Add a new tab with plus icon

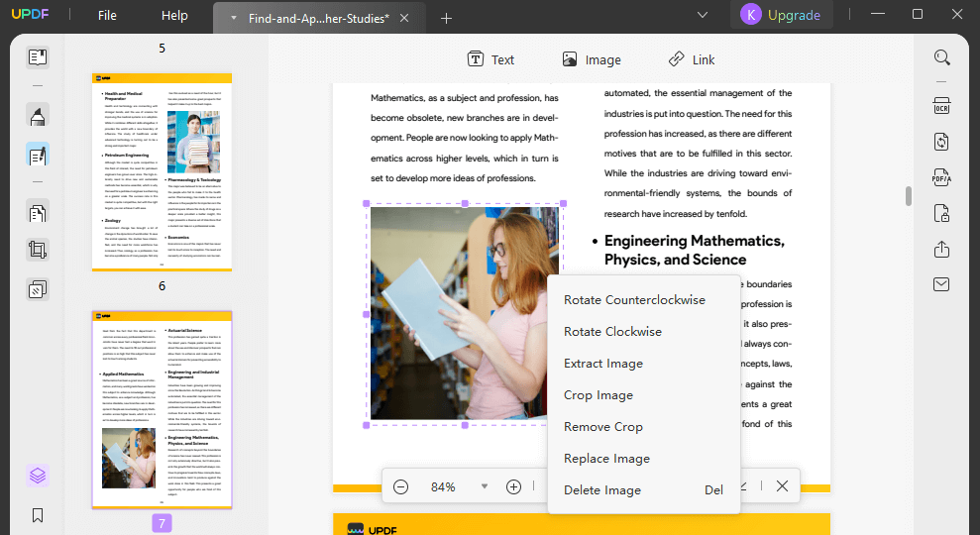446,19
